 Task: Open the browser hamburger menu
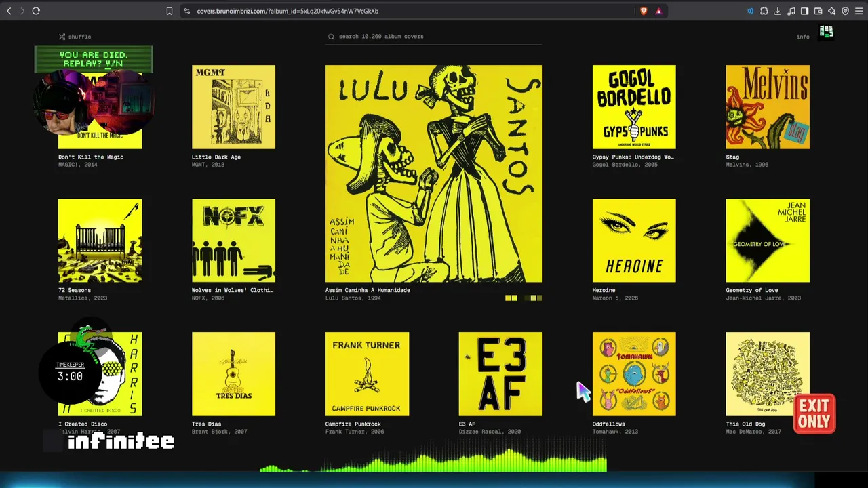[x=859, y=11]
